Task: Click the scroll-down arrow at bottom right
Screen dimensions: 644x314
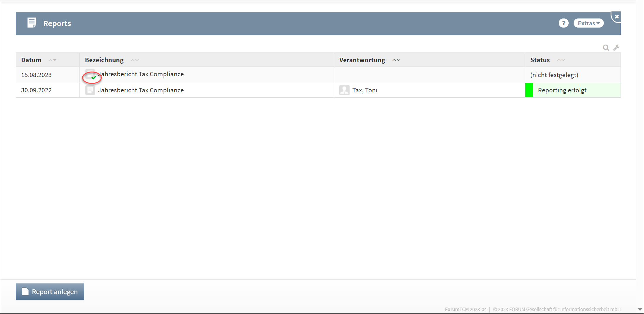Action: 640,310
